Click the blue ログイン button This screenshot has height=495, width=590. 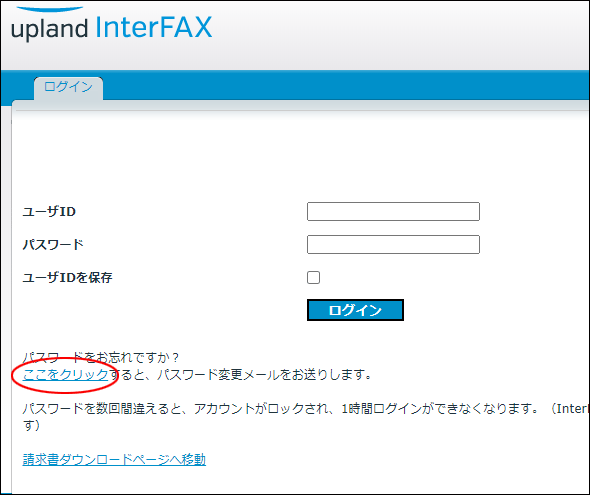click(x=355, y=310)
